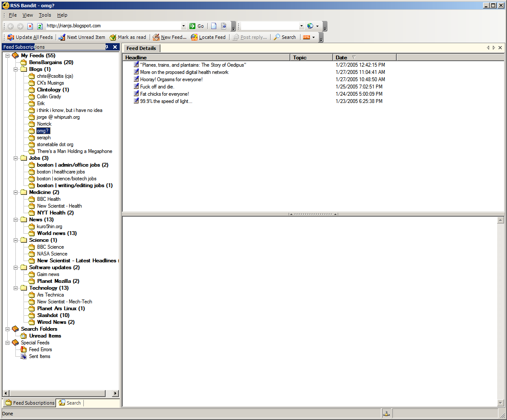Select the Planet Mozilla (2) feed
Viewport: 507px width, 420px height.
(58, 281)
